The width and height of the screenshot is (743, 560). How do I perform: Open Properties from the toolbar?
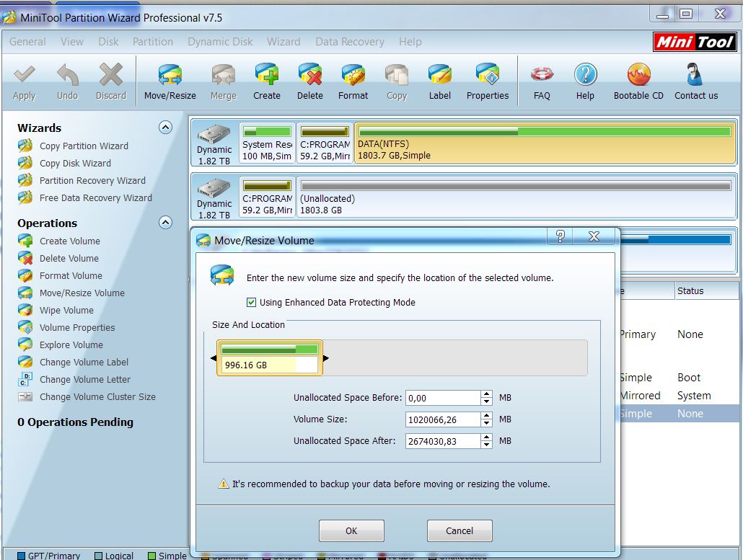tap(488, 74)
